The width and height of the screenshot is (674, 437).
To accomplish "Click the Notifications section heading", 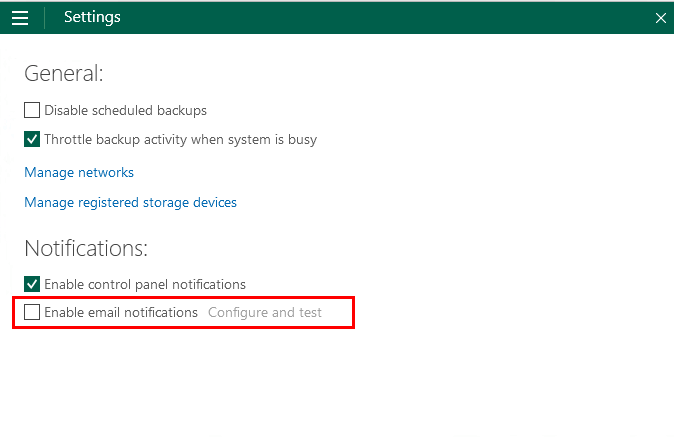I will point(86,248).
